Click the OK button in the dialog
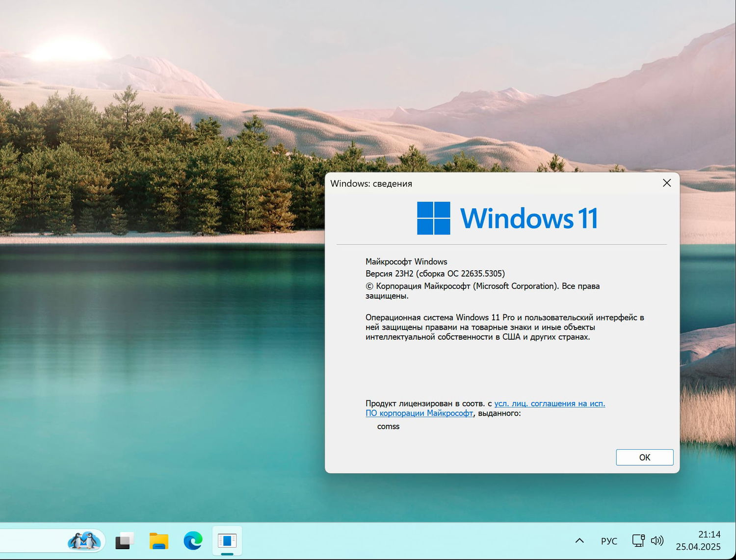This screenshot has height=560, width=736. [x=644, y=457]
